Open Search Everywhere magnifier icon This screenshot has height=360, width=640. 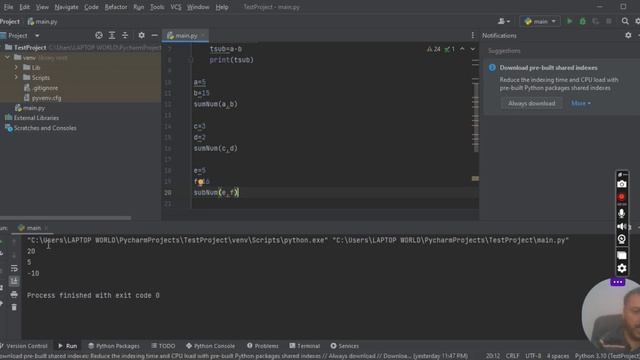tap(625, 21)
